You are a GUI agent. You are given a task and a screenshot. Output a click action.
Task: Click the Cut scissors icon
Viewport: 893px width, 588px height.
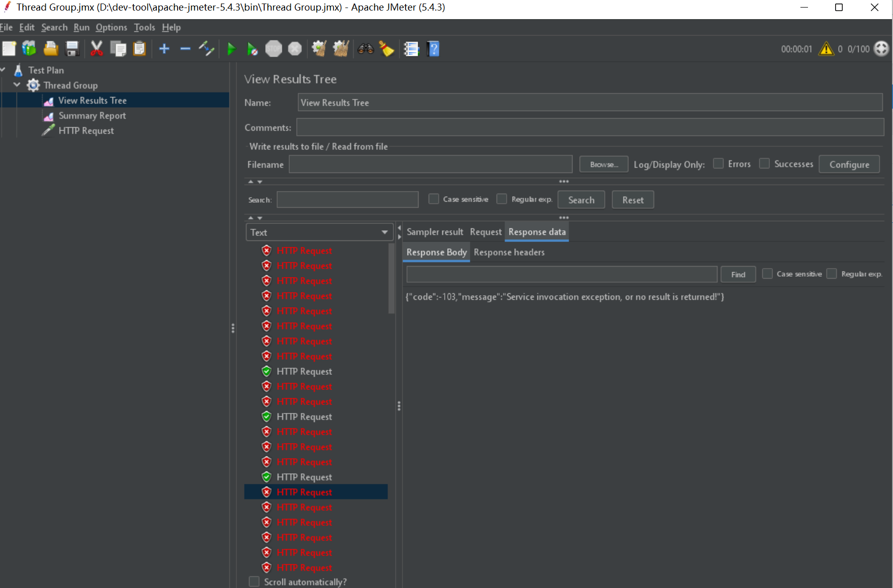tap(97, 49)
